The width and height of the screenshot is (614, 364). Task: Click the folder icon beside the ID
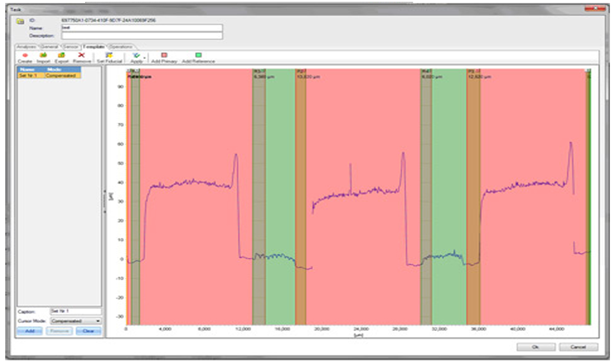[x=20, y=22]
